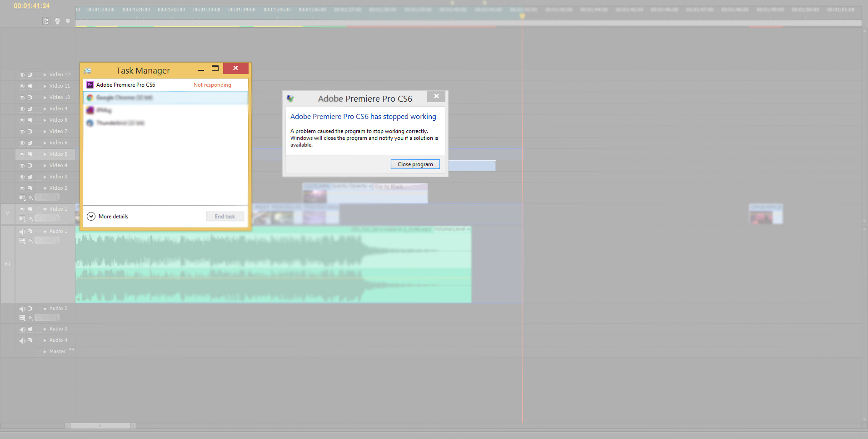
Task: Open Set Display Style on Video 1
Action: (x=22, y=218)
